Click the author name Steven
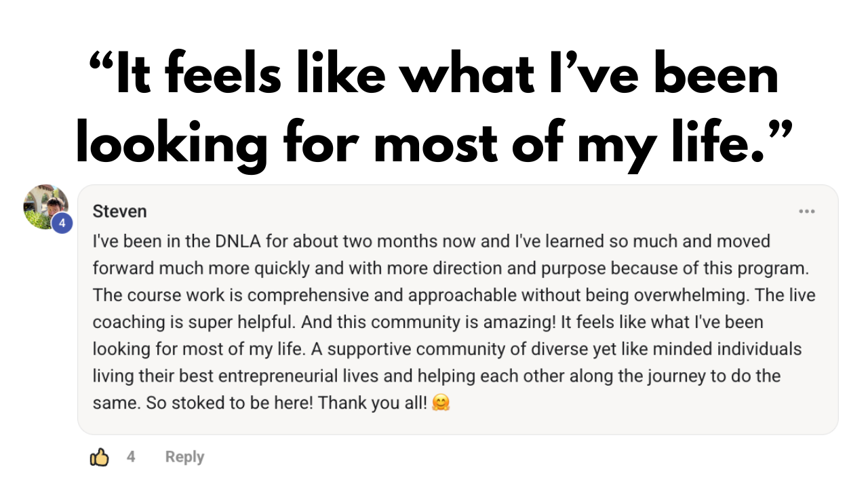The height and width of the screenshot is (488, 868). pos(119,211)
